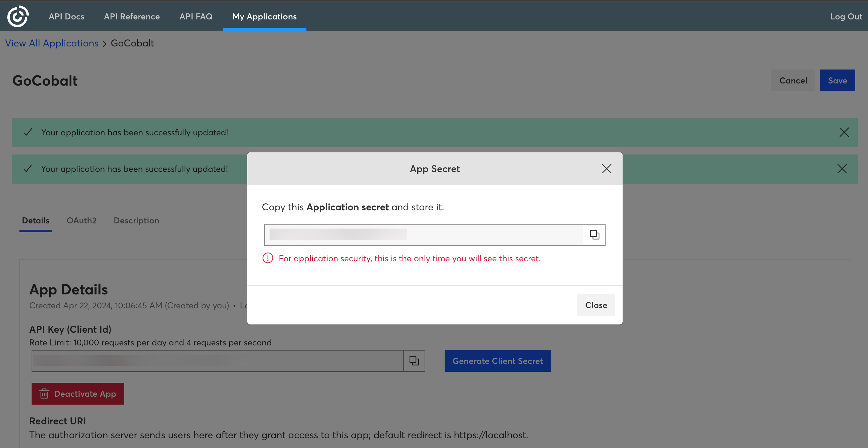Switch to the Description tab
This screenshot has height=448, width=868.
point(136,221)
